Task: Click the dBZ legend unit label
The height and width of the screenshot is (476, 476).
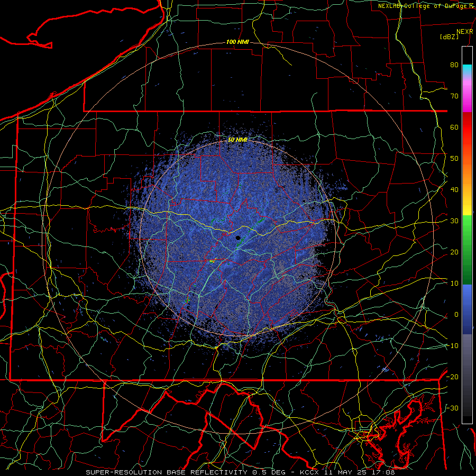Action: tap(449, 36)
